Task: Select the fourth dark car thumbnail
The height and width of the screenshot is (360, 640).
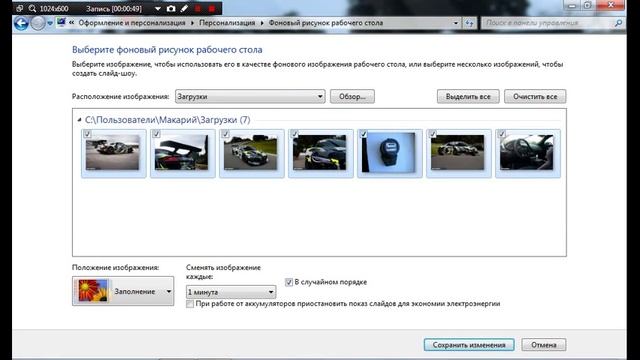Action: click(x=320, y=153)
